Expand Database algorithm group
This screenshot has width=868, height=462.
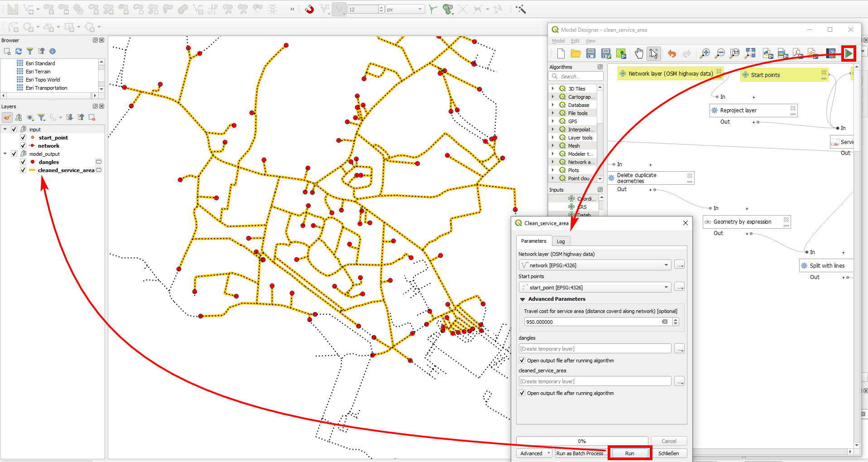(553, 105)
